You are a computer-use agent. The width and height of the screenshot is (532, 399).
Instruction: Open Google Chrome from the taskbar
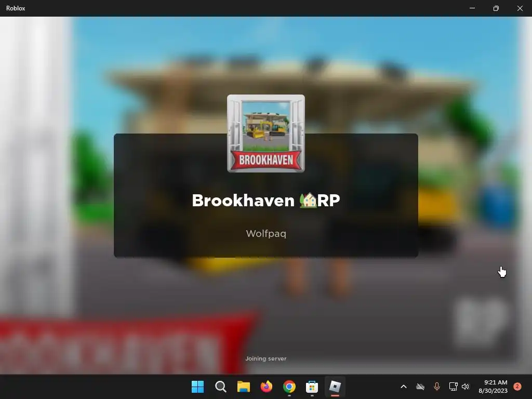pos(289,387)
